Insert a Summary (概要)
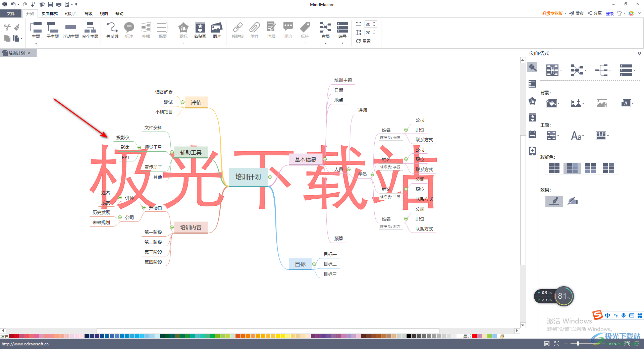This screenshot has width=644, height=349. click(x=163, y=30)
